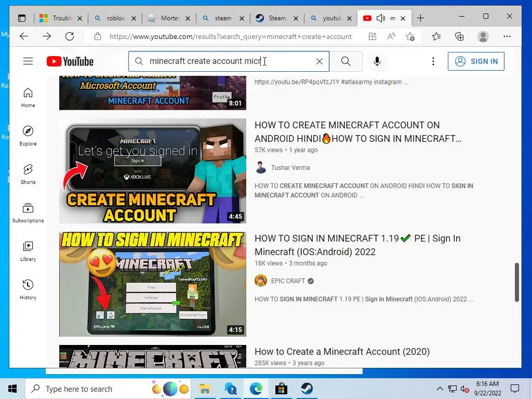Open the YouTube guide hamburger menu
The height and width of the screenshot is (399, 532).
[28, 61]
